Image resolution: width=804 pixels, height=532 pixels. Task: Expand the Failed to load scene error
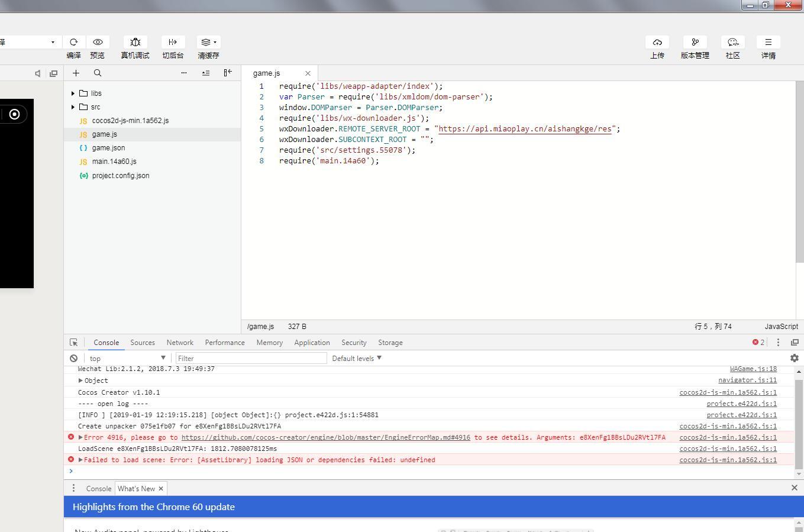tap(80, 460)
